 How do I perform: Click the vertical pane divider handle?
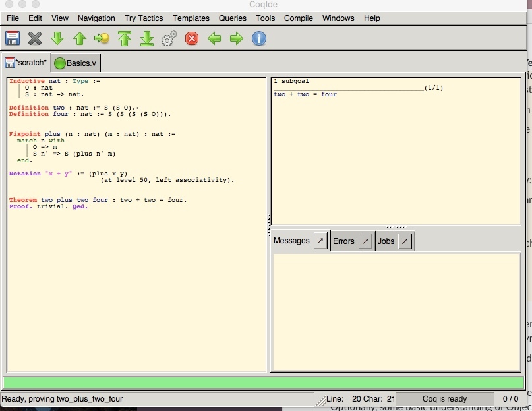269,225
